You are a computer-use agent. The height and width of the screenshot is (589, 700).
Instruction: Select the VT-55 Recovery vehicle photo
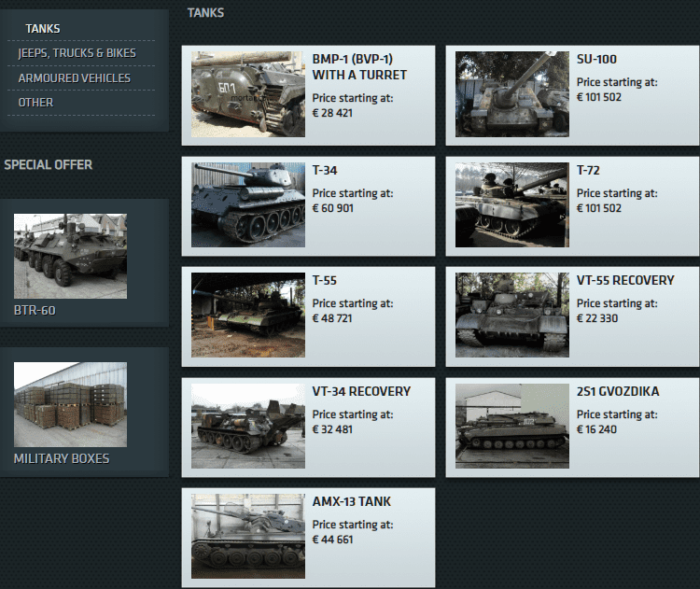[x=512, y=316]
